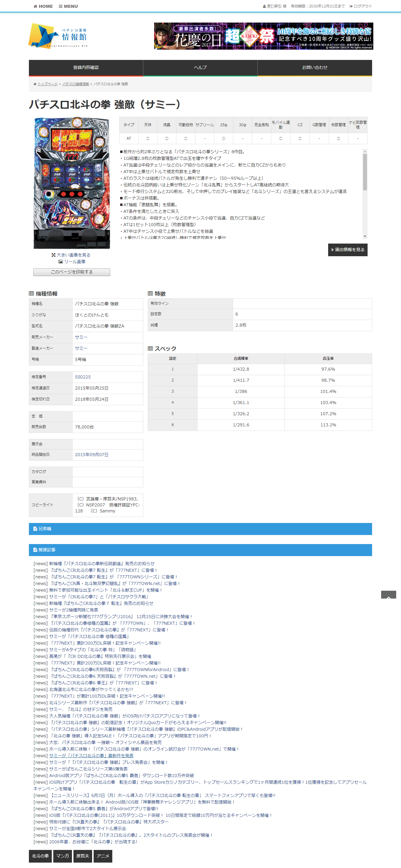
Task: Click the description box scrollbar thumb
Action: [x=365, y=172]
